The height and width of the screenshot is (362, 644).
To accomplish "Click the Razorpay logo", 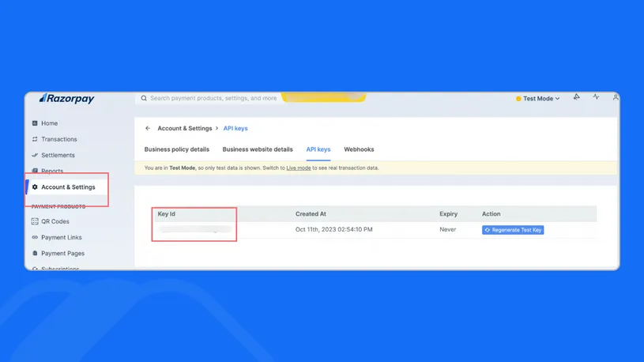I will (67, 99).
